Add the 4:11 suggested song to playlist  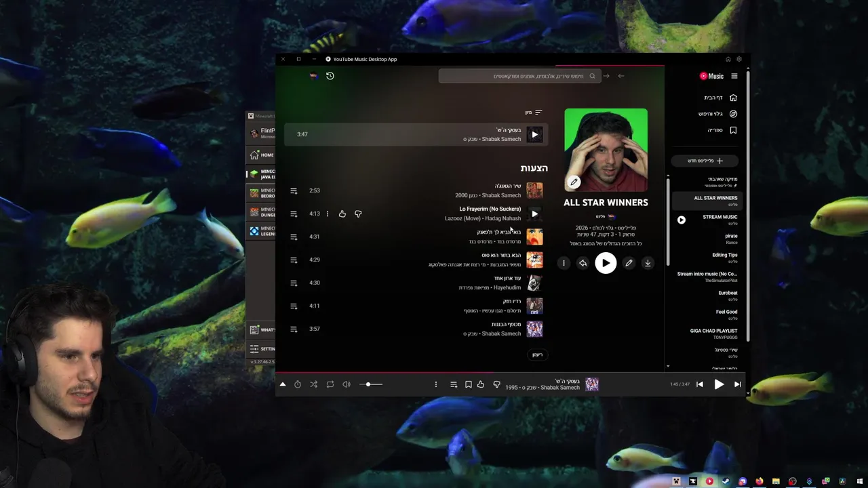click(x=294, y=306)
